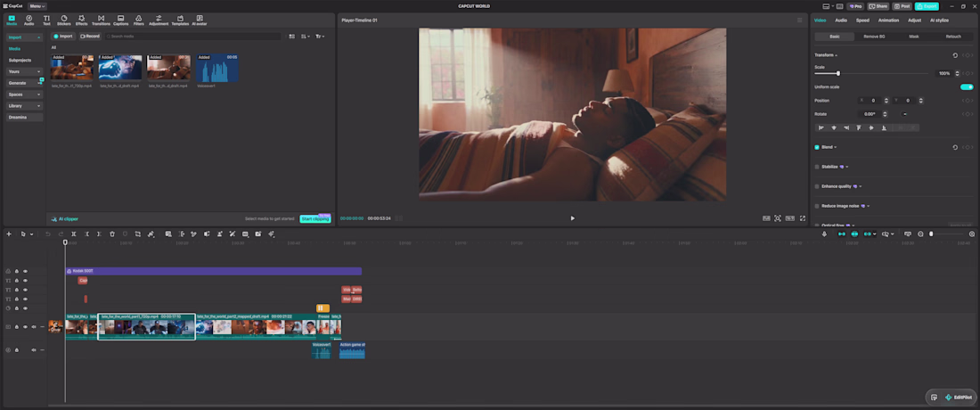
Task: Open the Stickers panel icon
Action: pyautogui.click(x=64, y=20)
